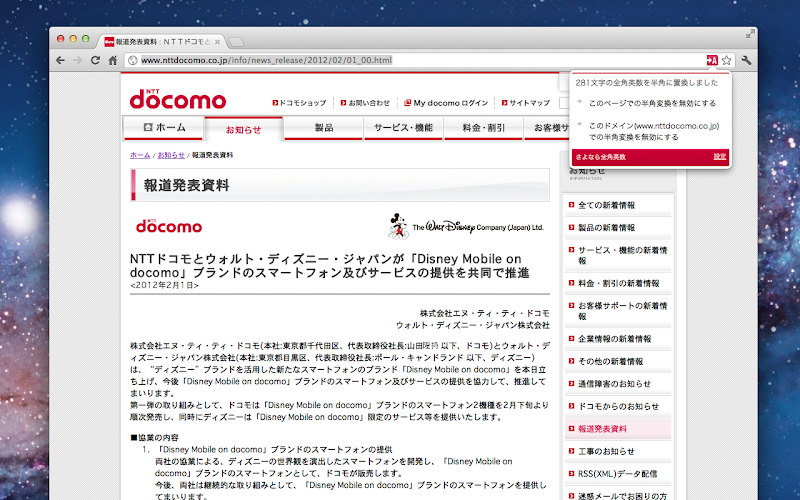Open the お問い合わせ header link

point(365,103)
